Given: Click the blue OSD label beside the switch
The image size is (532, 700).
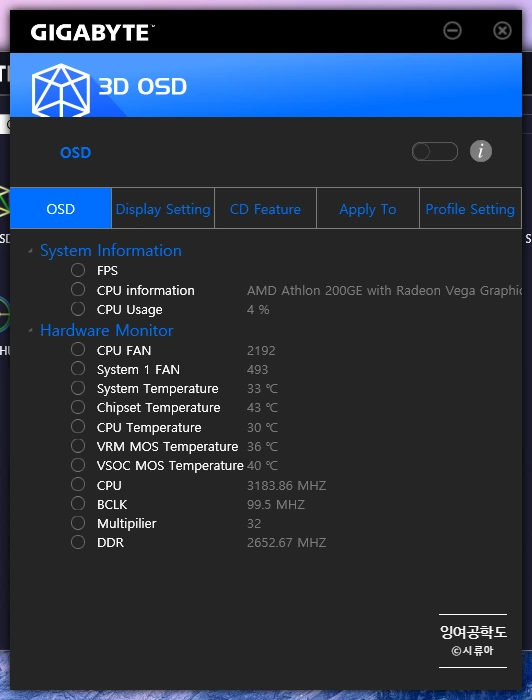Looking at the screenshot, I should [x=75, y=153].
